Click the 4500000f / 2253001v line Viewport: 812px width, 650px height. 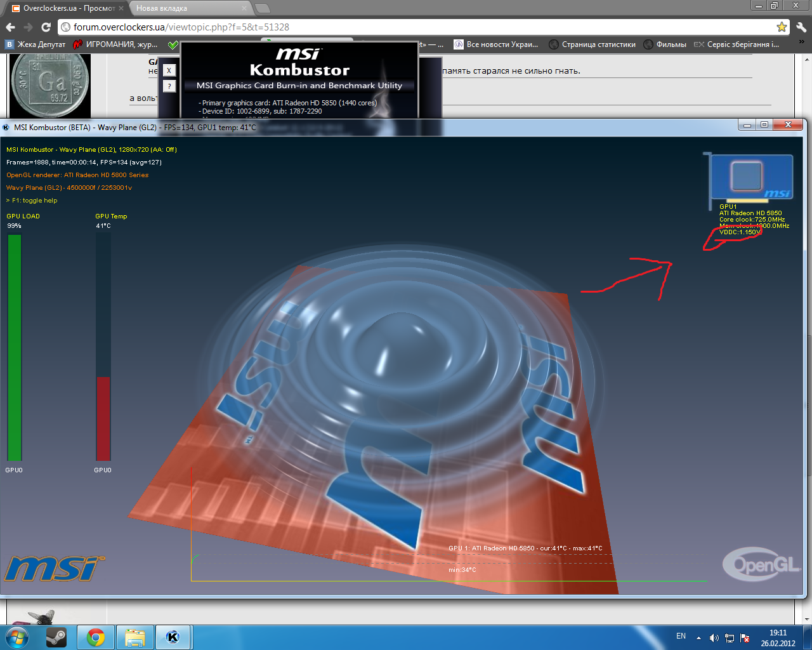69,188
